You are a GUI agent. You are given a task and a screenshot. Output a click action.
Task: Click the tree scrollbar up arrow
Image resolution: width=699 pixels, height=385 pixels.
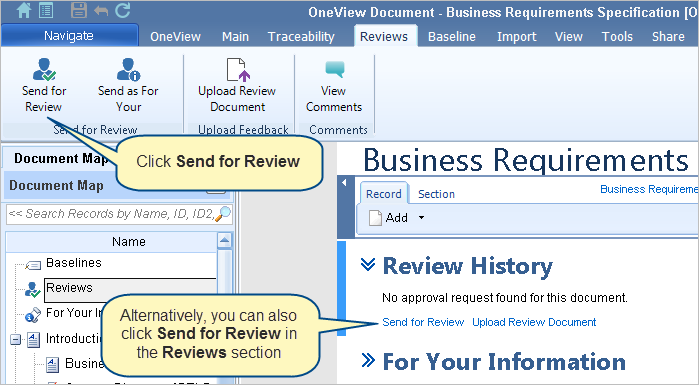click(x=224, y=241)
